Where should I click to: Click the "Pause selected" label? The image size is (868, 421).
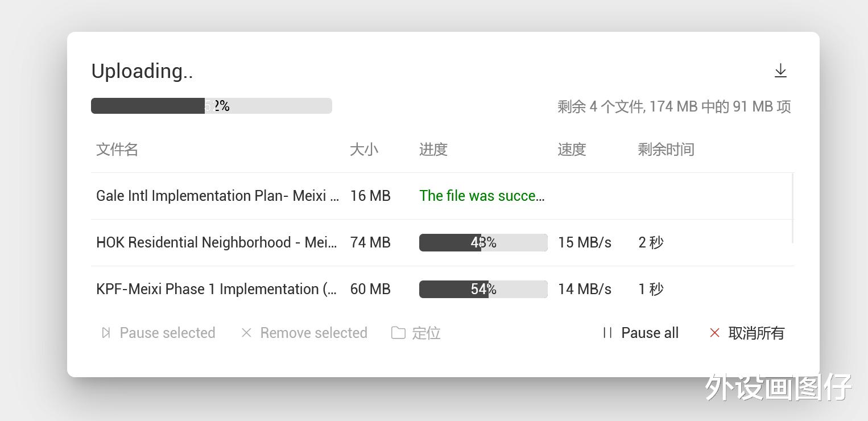point(167,333)
